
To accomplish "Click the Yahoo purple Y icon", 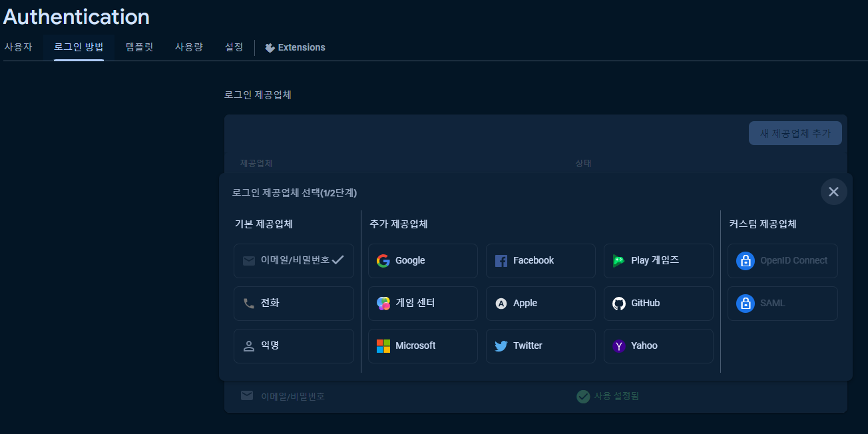I will [x=619, y=346].
